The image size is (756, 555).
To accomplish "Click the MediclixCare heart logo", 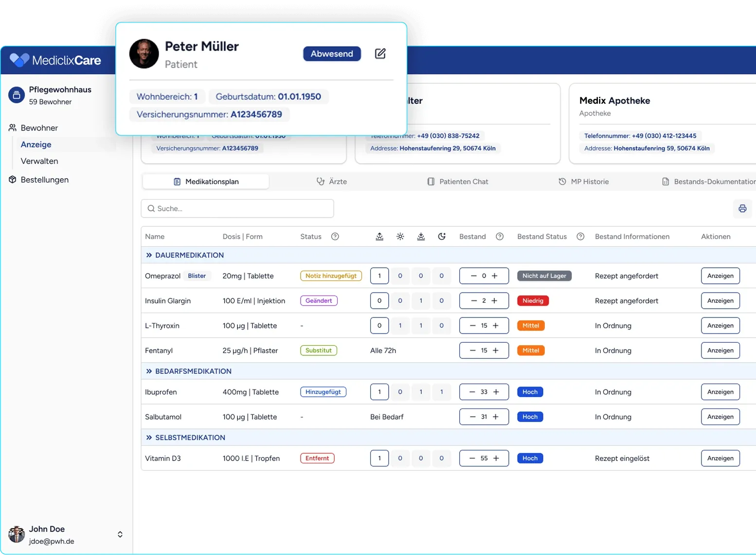I will click(x=19, y=60).
